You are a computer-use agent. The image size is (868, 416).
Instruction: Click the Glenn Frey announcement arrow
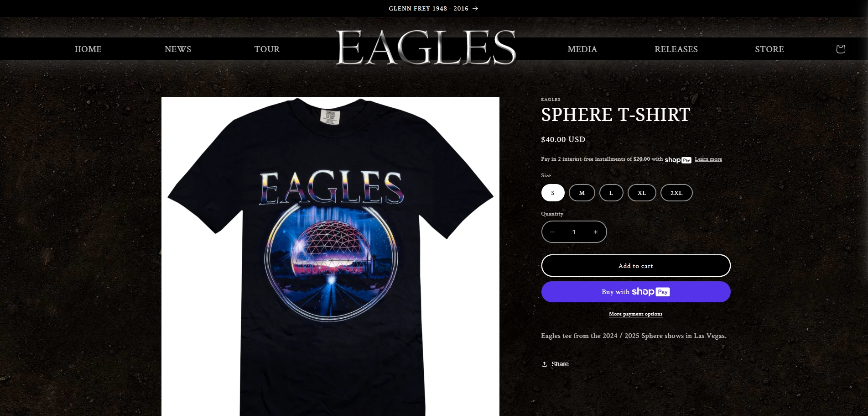[475, 8]
